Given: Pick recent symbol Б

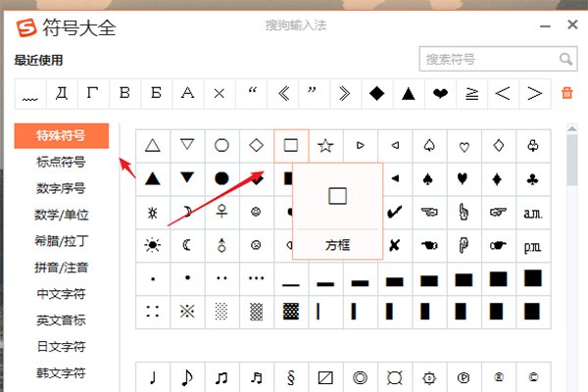Looking at the screenshot, I should [157, 93].
